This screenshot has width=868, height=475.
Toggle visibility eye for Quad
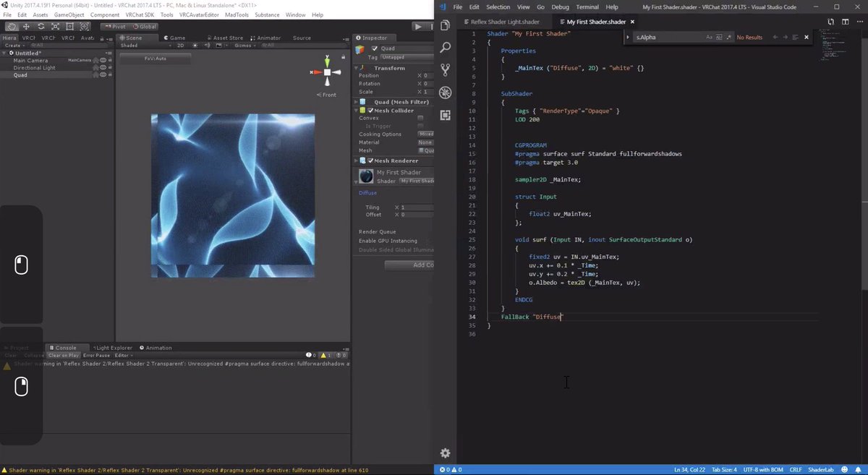[103, 75]
